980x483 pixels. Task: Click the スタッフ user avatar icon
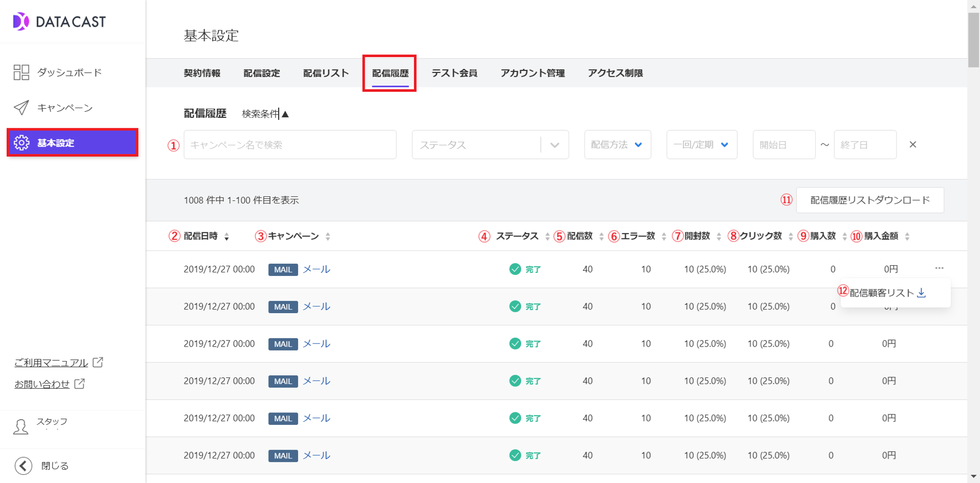(x=21, y=426)
